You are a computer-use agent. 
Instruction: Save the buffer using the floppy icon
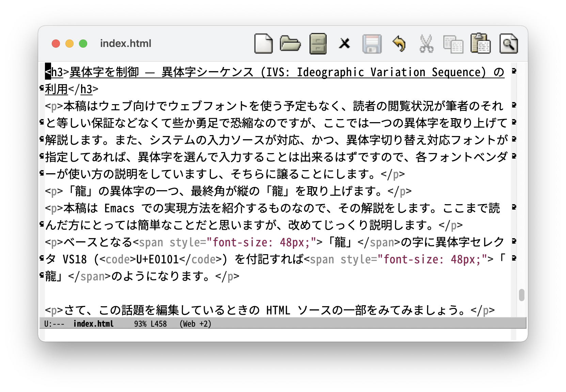372,44
